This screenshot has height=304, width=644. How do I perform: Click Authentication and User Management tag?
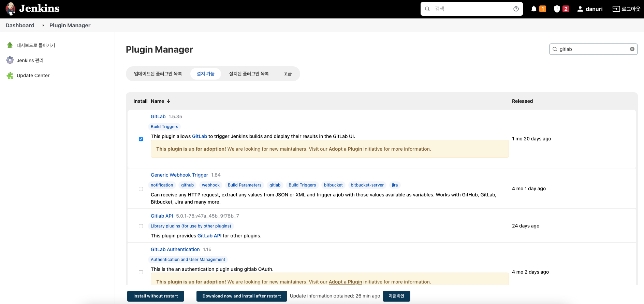point(188,260)
